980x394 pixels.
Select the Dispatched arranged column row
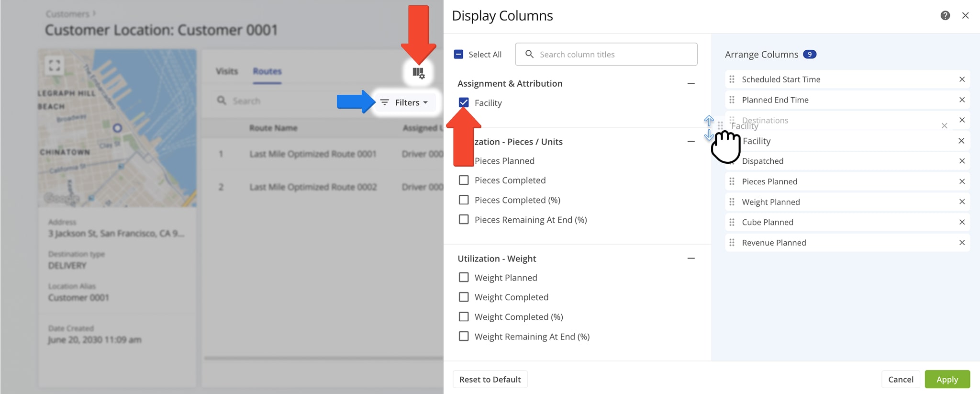point(847,161)
